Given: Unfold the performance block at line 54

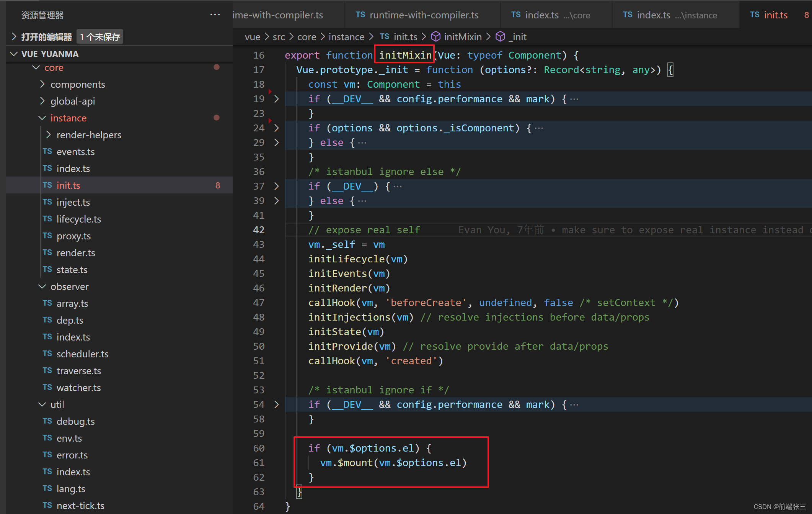Looking at the screenshot, I should tap(277, 404).
